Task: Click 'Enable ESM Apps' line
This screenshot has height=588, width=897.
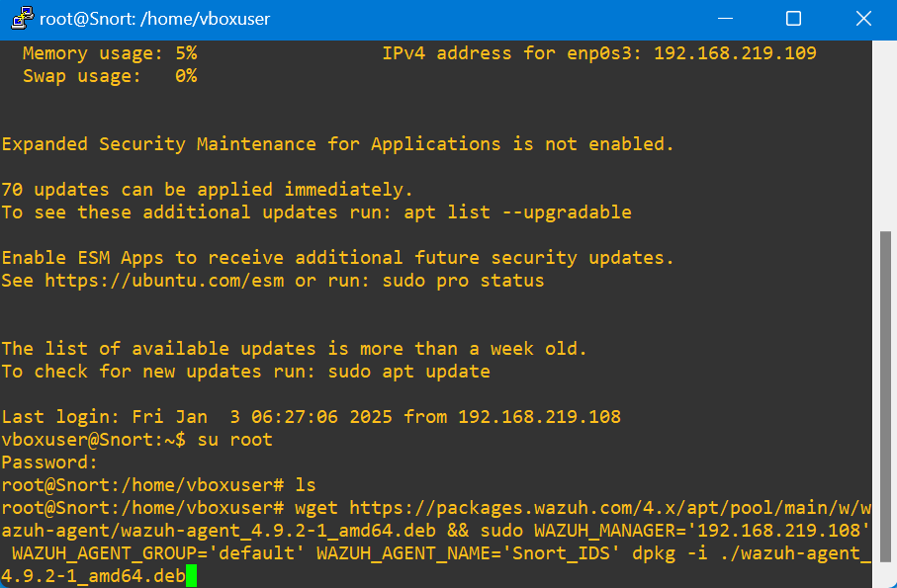Action: pos(337,258)
